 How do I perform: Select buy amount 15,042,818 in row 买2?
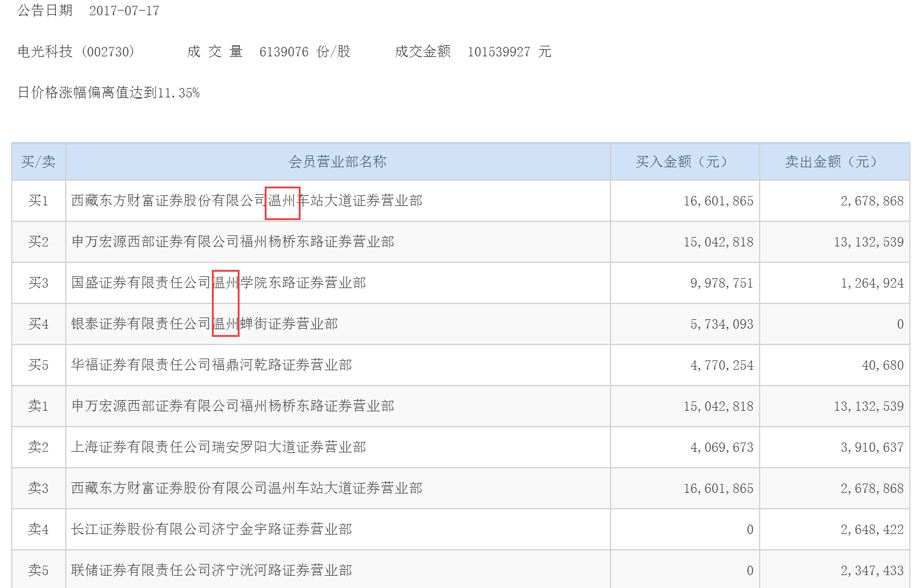(719, 242)
